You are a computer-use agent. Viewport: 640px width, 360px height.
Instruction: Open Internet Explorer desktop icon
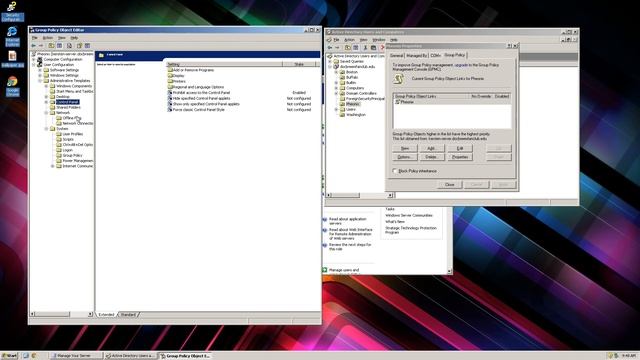pyautogui.click(x=12, y=36)
